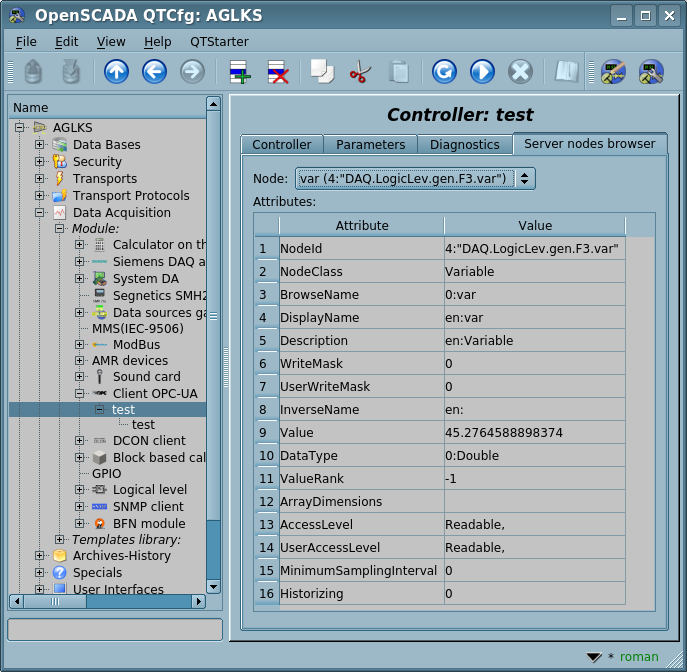Refresh the page with the circular arrow icon
The image size is (687, 672).
click(444, 72)
